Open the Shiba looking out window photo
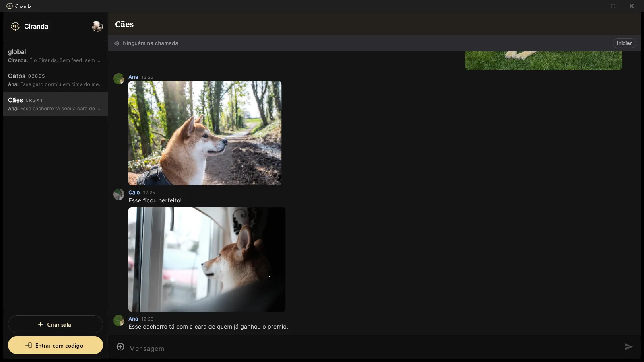This screenshot has width=644, height=362. pyautogui.click(x=207, y=259)
